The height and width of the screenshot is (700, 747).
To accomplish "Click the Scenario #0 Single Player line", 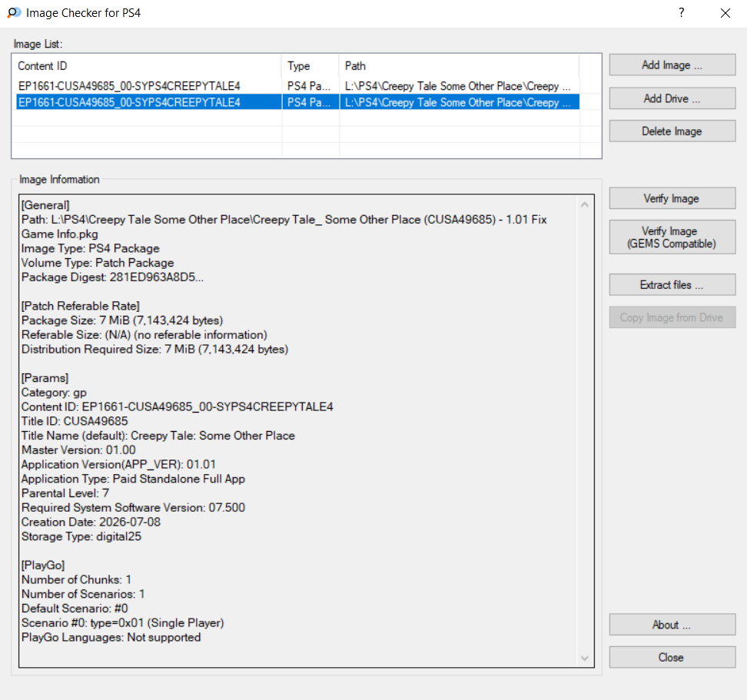I will click(123, 623).
